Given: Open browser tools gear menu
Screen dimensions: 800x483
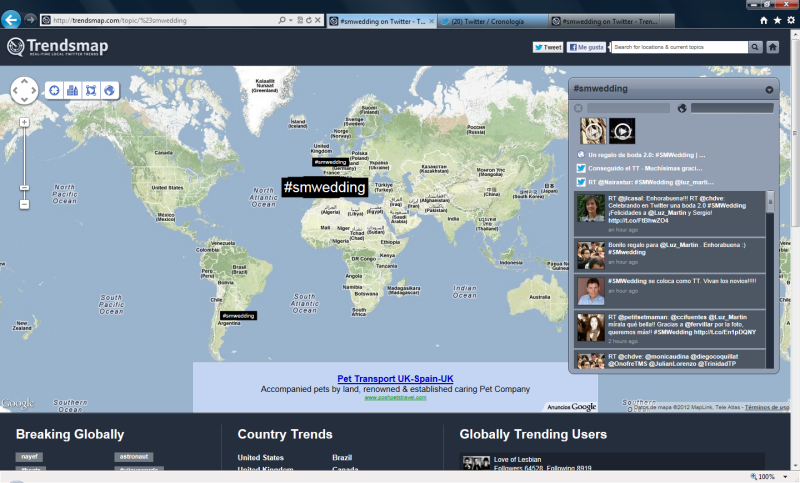Looking at the screenshot, I should [x=790, y=20].
